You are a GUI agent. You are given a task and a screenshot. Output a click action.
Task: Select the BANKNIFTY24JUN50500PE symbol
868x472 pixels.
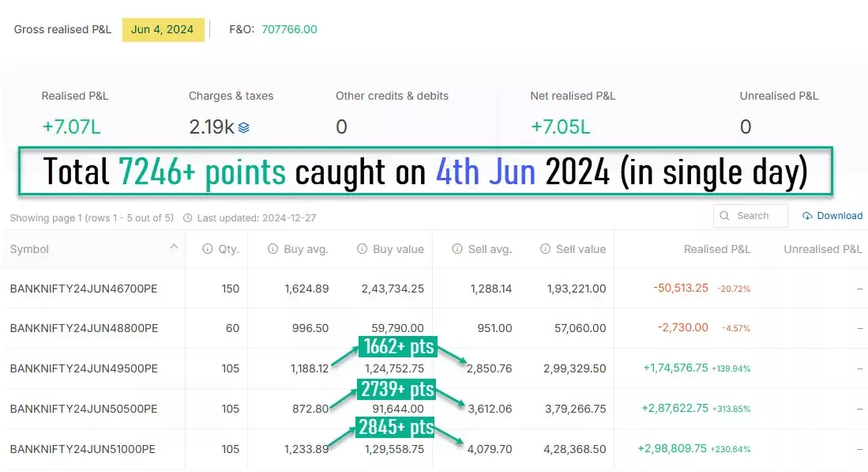point(84,409)
